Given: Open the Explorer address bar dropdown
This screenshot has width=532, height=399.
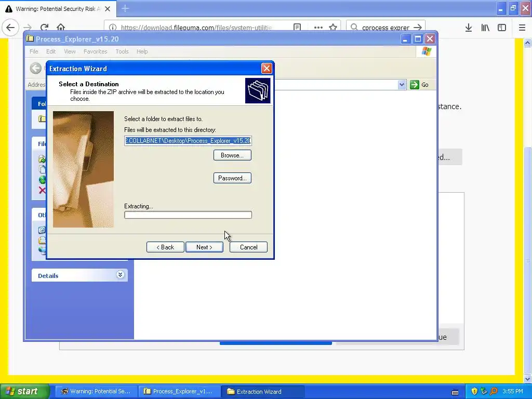Looking at the screenshot, I should [402, 85].
